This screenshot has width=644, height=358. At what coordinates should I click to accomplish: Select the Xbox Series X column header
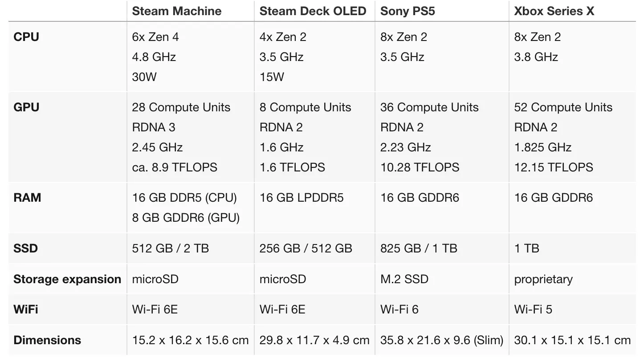pos(554,11)
